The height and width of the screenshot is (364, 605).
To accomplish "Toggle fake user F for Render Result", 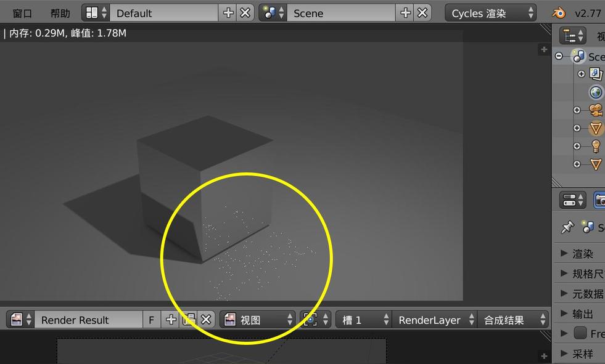I will click(x=151, y=320).
